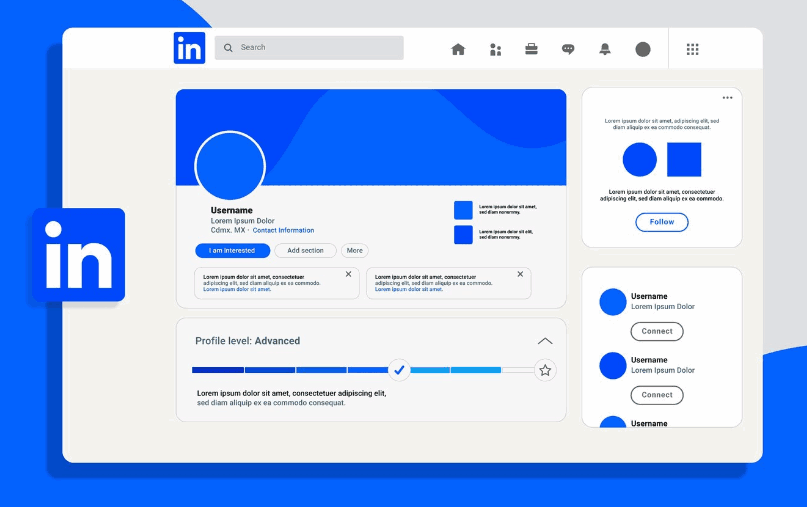
Task: Click the Follow button
Action: point(662,222)
